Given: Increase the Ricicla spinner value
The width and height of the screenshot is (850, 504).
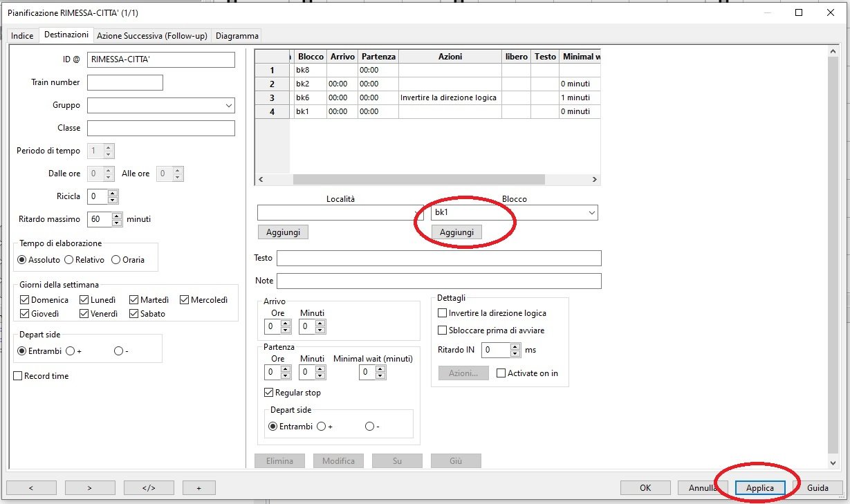Looking at the screenshot, I should click(x=113, y=193).
